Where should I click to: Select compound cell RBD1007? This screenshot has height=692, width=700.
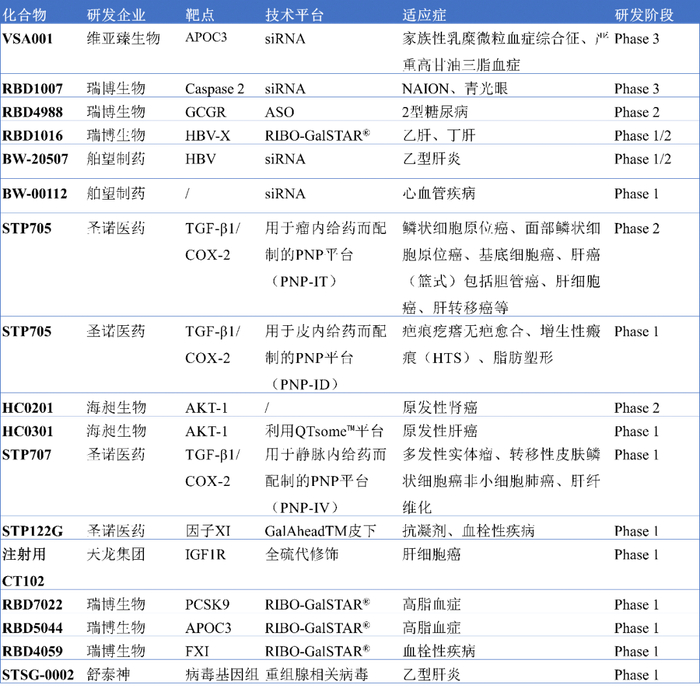[x=32, y=88]
